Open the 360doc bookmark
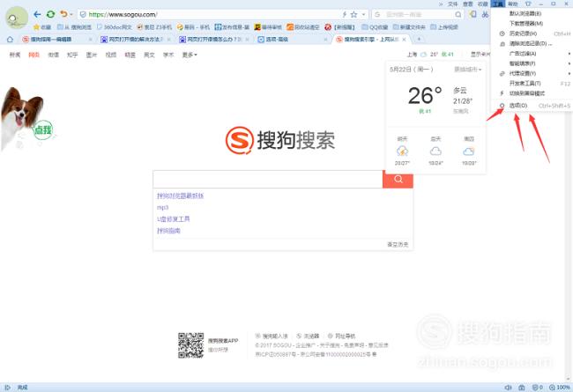 pyautogui.click(x=114, y=27)
